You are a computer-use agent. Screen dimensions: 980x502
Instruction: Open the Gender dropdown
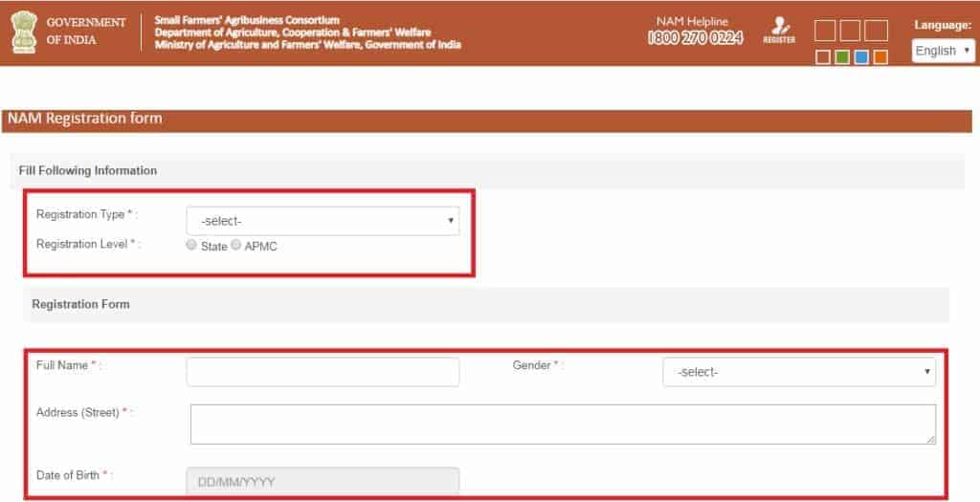point(799,372)
